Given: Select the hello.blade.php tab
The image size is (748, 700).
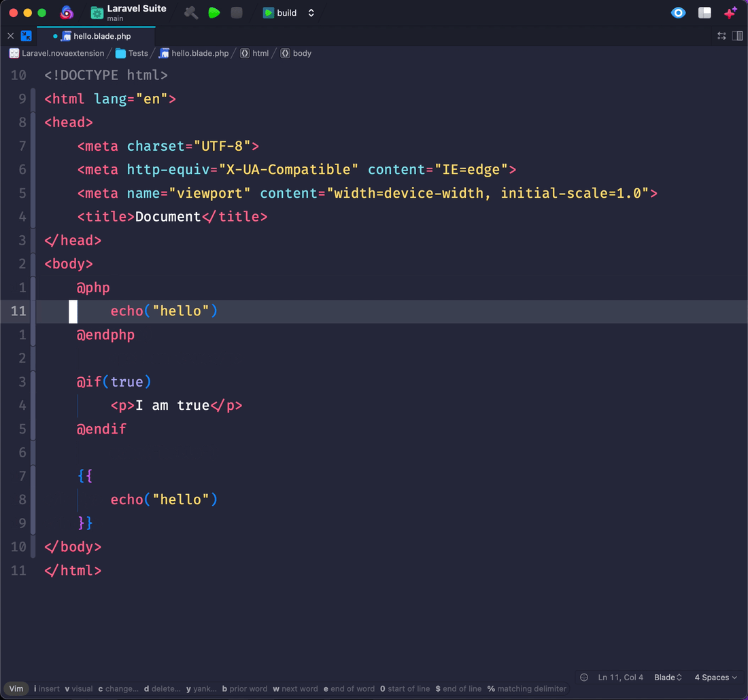Looking at the screenshot, I should (95, 35).
